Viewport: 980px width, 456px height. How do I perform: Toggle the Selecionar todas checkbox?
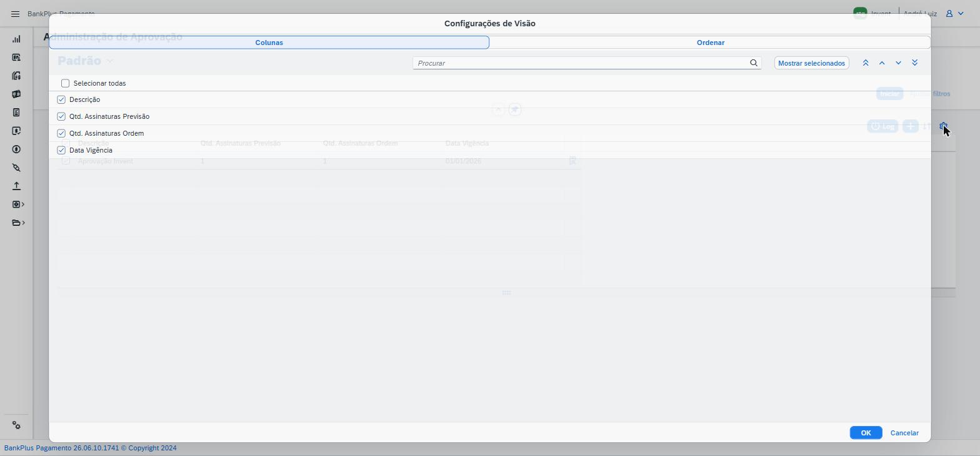coord(65,83)
